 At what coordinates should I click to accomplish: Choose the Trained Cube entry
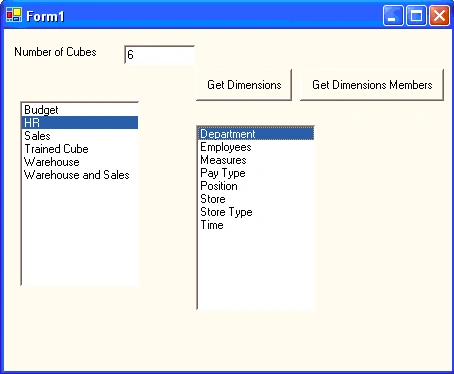coord(80,149)
